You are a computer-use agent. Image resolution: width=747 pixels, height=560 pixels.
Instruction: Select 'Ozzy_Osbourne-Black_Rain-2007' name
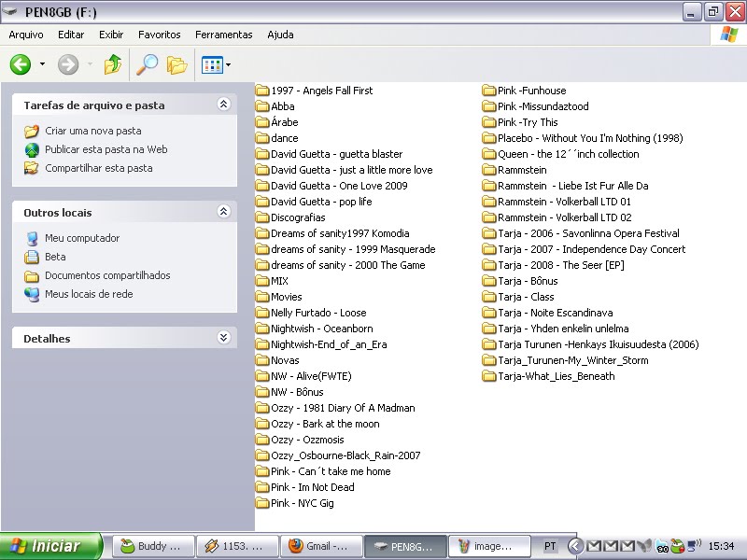(x=345, y=455)
